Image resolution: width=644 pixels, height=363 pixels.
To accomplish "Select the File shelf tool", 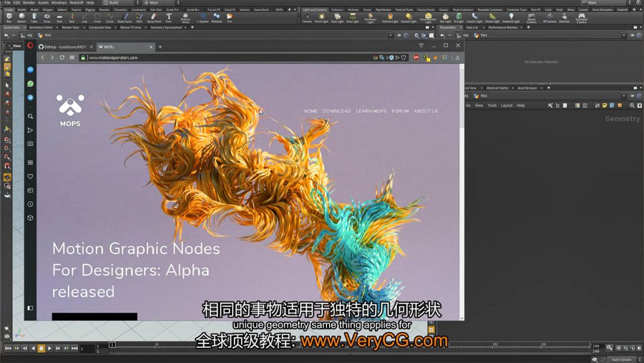I will [229, 18].
